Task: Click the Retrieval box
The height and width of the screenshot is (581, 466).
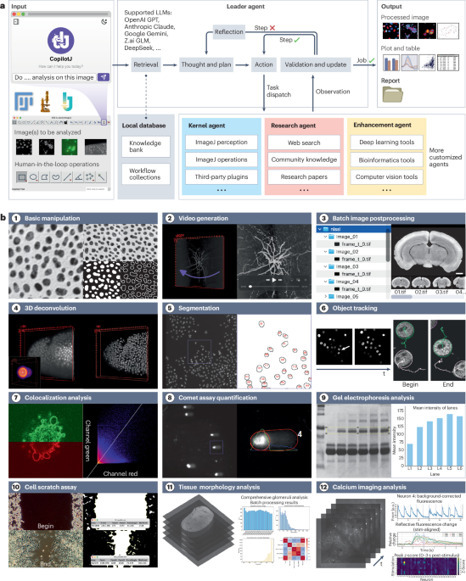Action: click(146, 64)
